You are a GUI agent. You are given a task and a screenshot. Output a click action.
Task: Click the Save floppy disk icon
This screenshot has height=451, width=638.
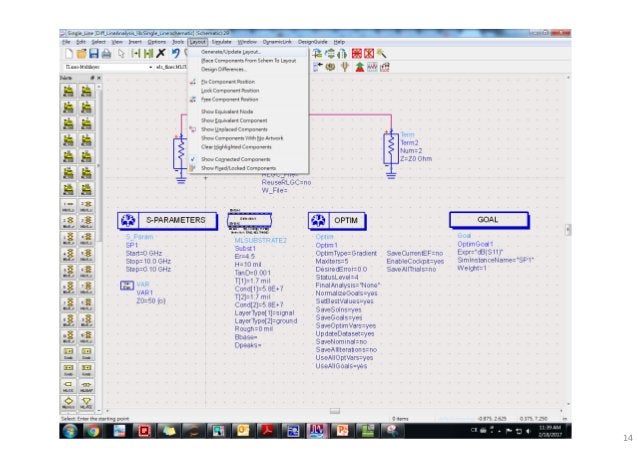click(x=94, y=53)
